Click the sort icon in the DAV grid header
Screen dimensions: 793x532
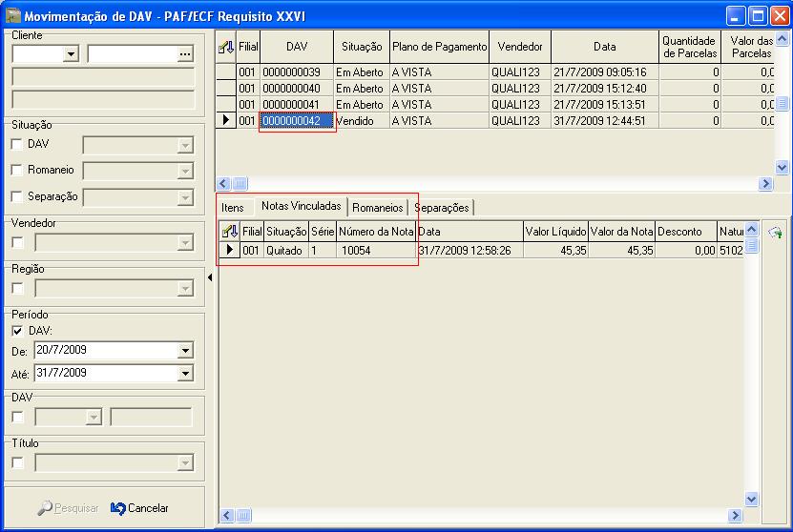click(225, 46)
